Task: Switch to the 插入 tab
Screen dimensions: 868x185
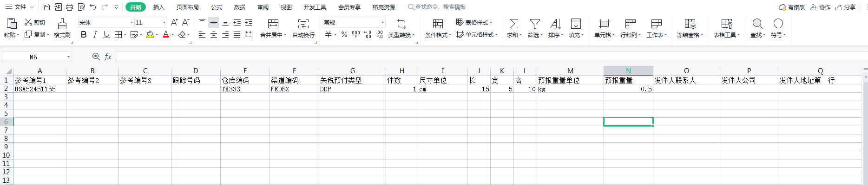Action: click(159, 7)
